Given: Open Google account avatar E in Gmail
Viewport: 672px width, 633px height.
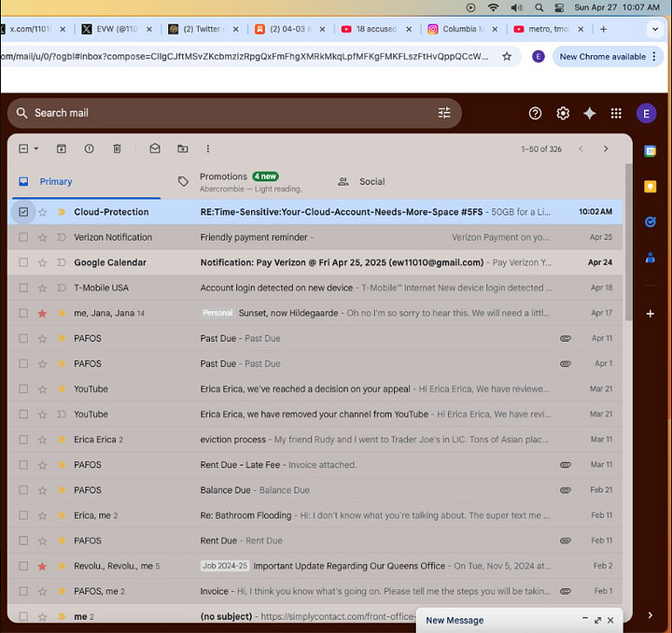Looking at the screenshot, I should [x=646, y=114].
